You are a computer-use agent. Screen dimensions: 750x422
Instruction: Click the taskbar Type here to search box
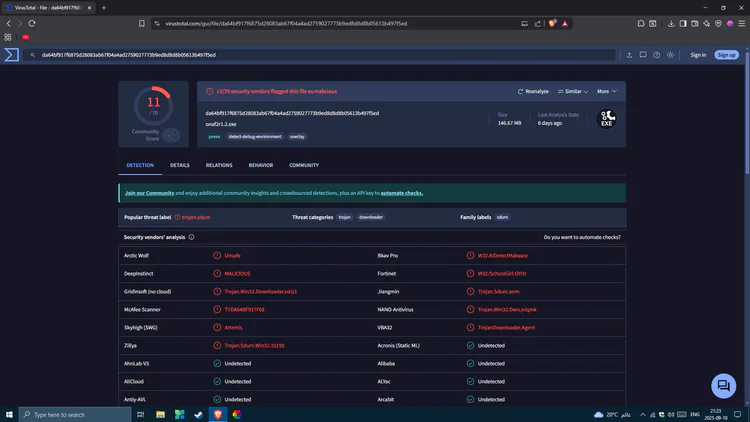pos(75,414)
